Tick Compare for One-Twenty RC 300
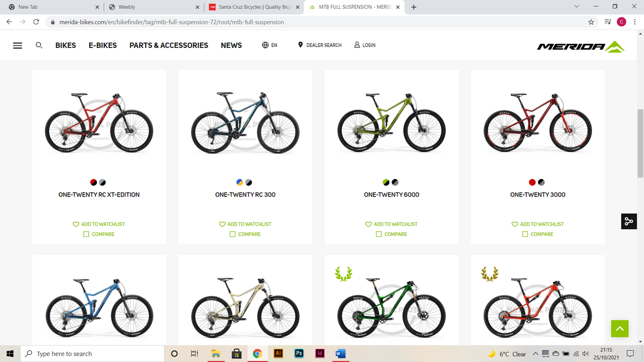The width and height of the screenshot is (644, 362). coord(232,234)
